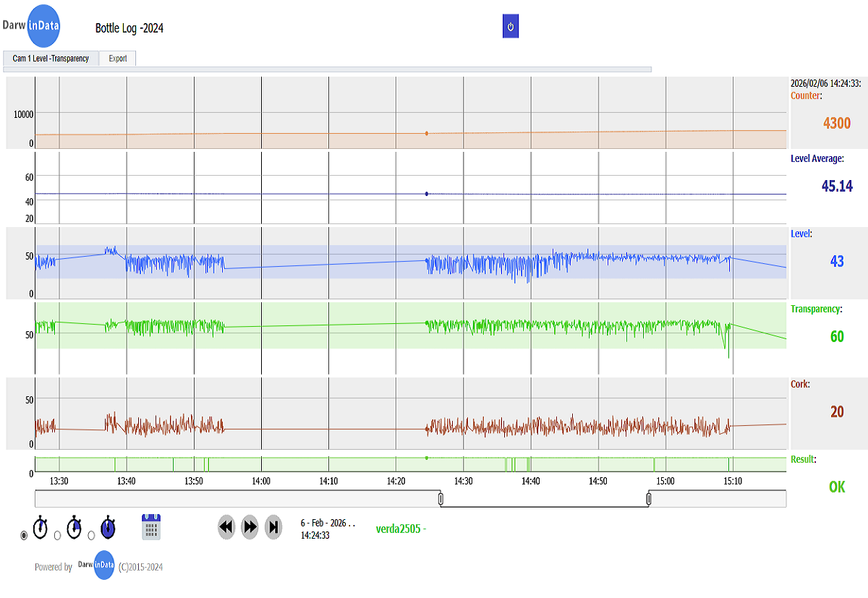This screenshot has width=868, height=598.
Task: Click the quarter-filled stopwatch icon
Action: [x=74, y=528]
